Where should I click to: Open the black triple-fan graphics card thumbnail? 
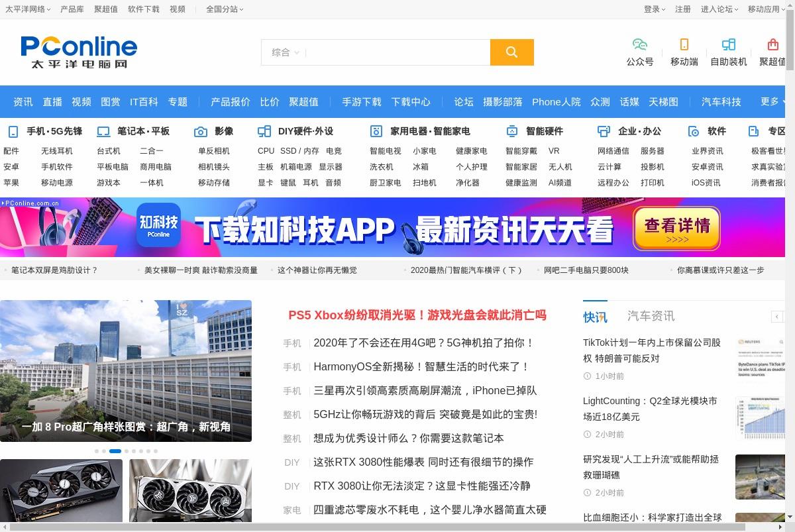61,491
